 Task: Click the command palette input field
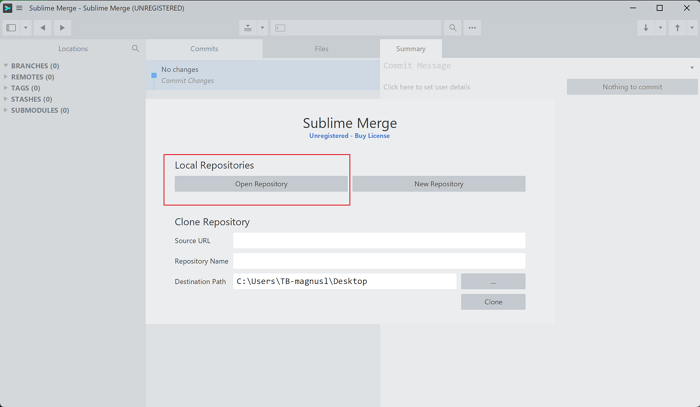pos(356,28)
